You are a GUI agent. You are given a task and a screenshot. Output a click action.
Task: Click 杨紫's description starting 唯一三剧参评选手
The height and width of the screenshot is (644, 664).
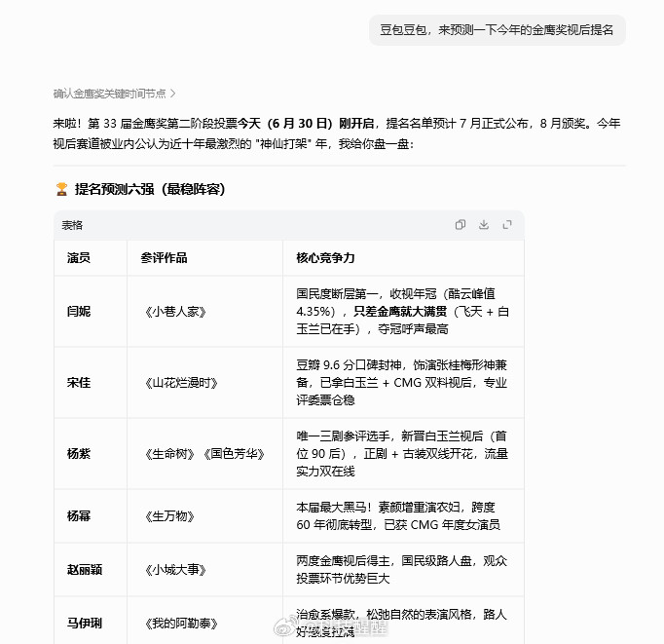point(402,454)
